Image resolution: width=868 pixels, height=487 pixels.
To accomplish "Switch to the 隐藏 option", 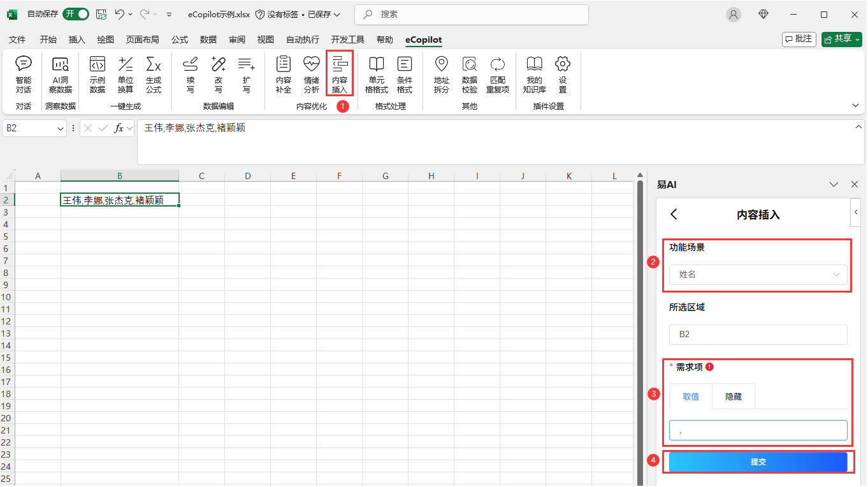I will tap(734, 396).
